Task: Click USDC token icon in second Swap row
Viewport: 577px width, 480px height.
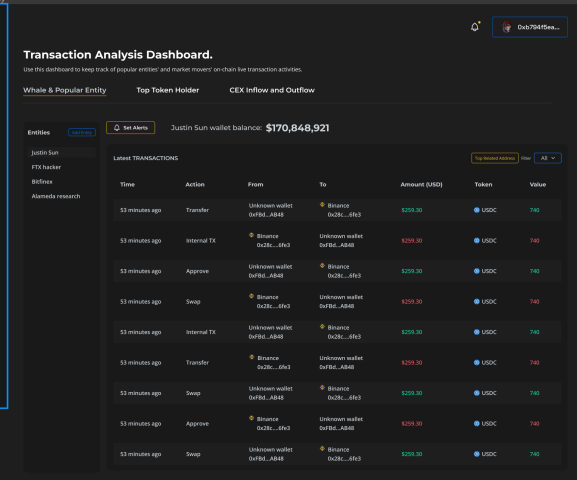Action: 477,393
